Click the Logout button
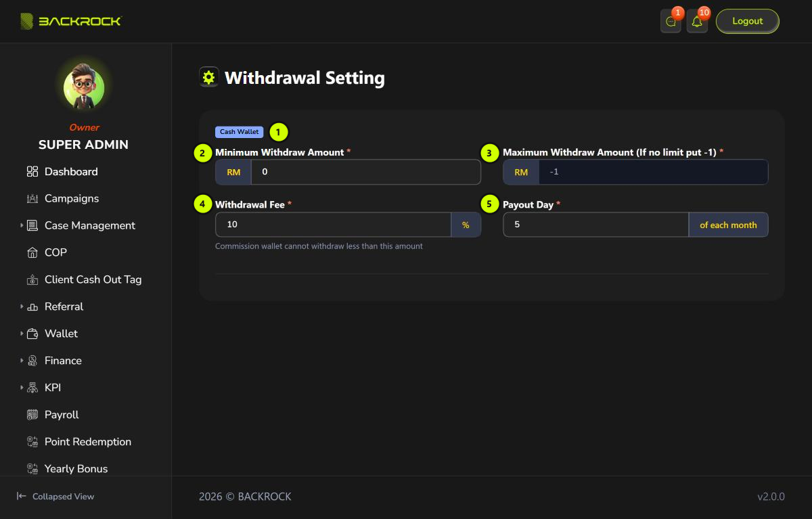The width and height of the screenshot is (812, 519). click(x=748, y=21)
